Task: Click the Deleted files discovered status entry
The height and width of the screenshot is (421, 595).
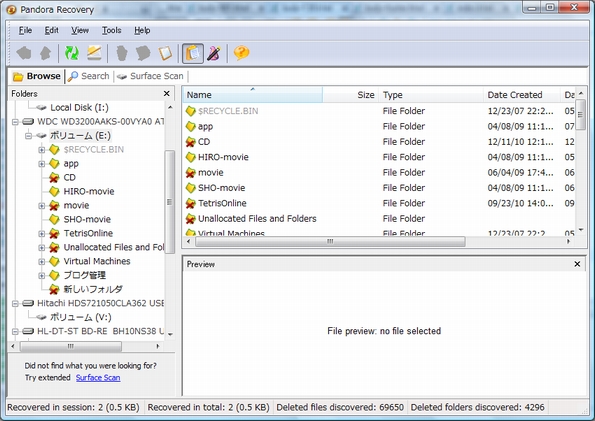Action: pyautogui.click(x=340, y=407)
